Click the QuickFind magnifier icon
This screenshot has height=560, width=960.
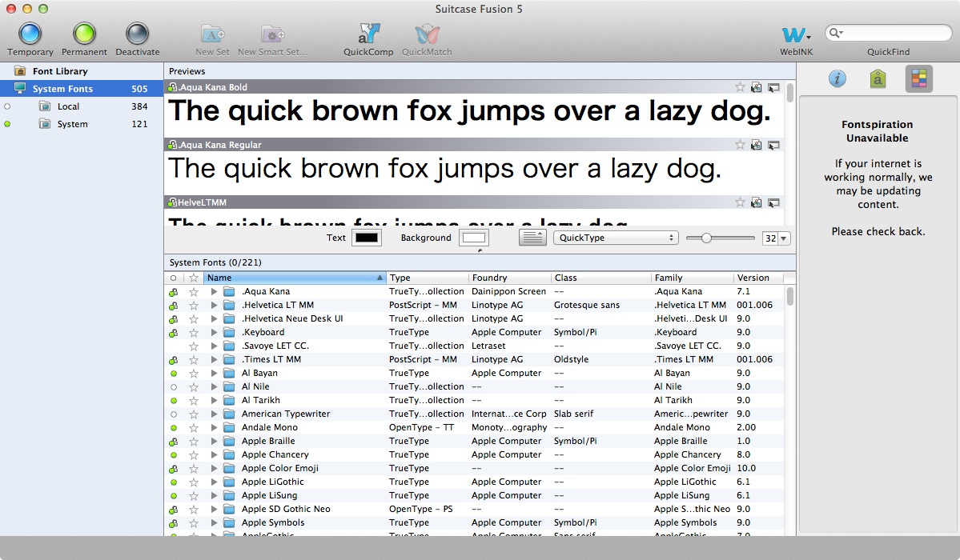(x=835, y=33)
